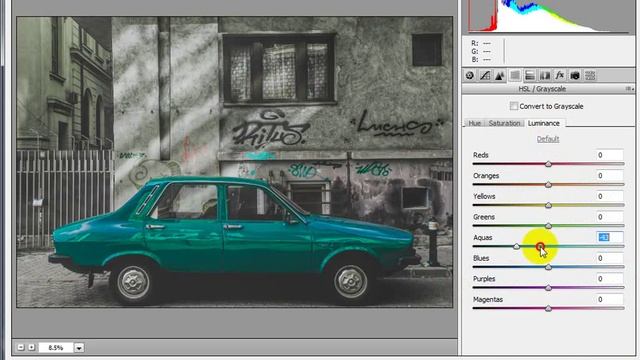Click the Aquas slider handle
Viewport: 640px width, 360px height.
tap(516, 247)
